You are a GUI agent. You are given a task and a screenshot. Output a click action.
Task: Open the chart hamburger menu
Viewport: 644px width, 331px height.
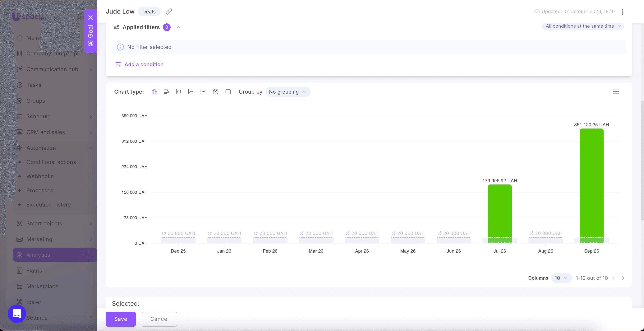[616, 91]
